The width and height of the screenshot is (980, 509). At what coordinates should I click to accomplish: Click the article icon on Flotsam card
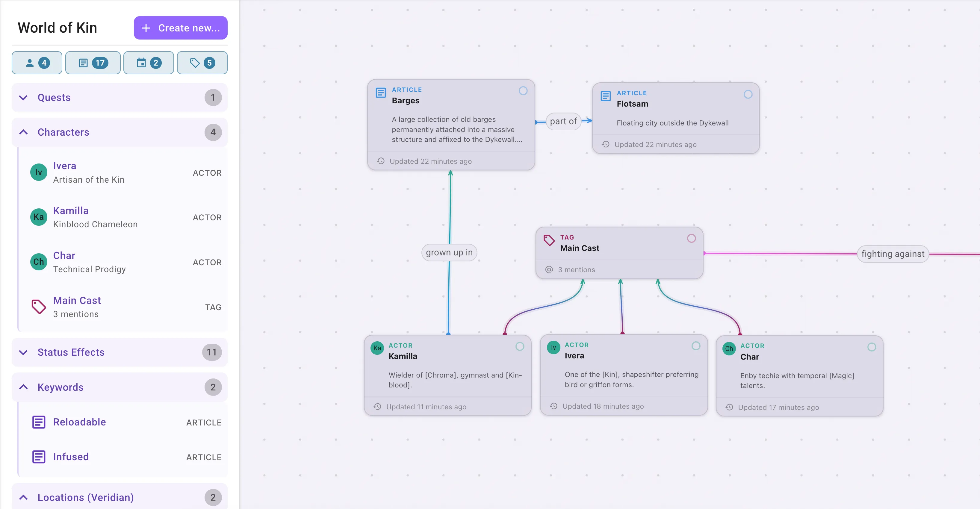tap(605, 96)
